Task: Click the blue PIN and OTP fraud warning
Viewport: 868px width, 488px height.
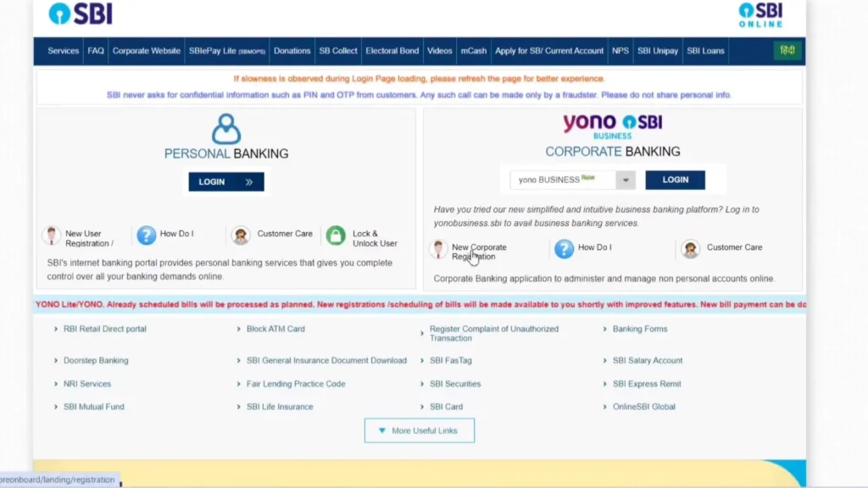Action: click(419, 95)
